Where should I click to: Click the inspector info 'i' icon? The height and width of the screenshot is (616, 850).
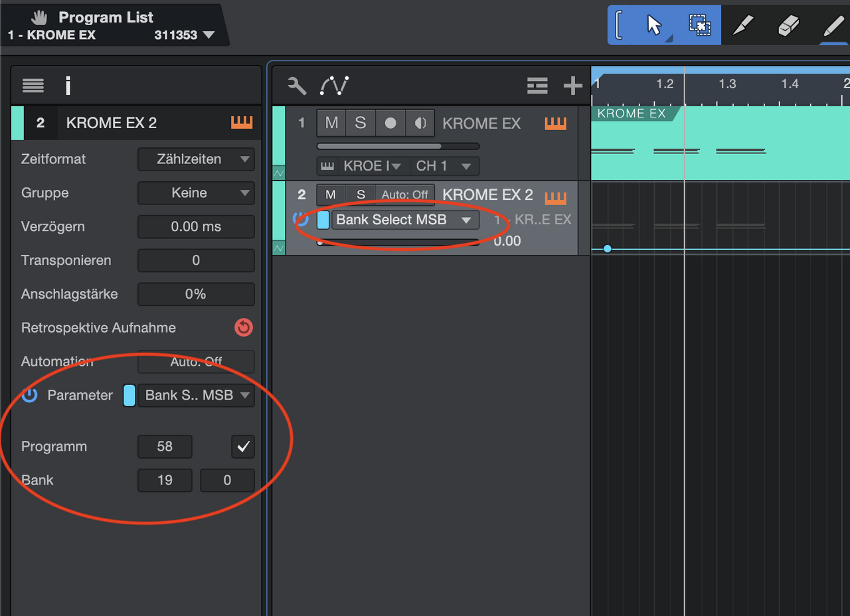click(68, 86)
